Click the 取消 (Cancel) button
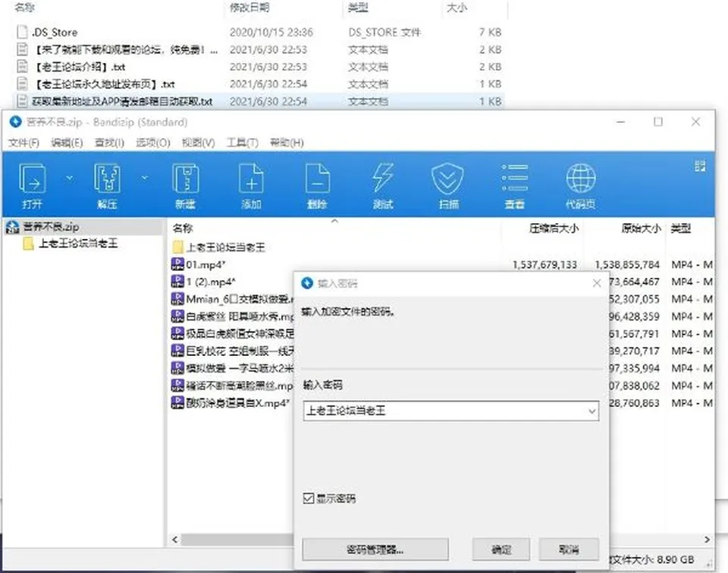The image size is (728, 573). (569, 549)
